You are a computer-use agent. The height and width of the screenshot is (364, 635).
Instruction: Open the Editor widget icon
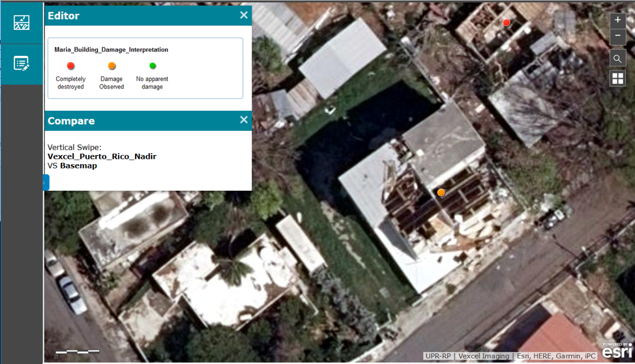click(22, 64)
